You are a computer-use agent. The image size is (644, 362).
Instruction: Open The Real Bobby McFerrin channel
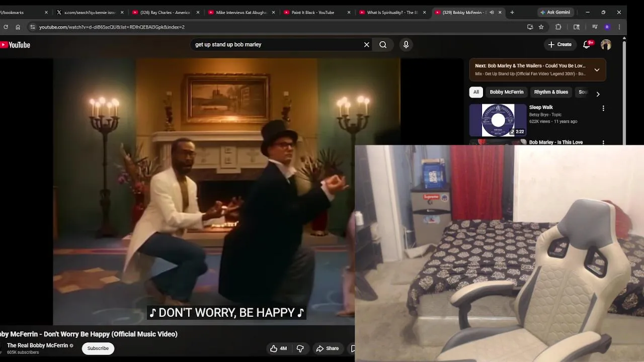[37, 345]
